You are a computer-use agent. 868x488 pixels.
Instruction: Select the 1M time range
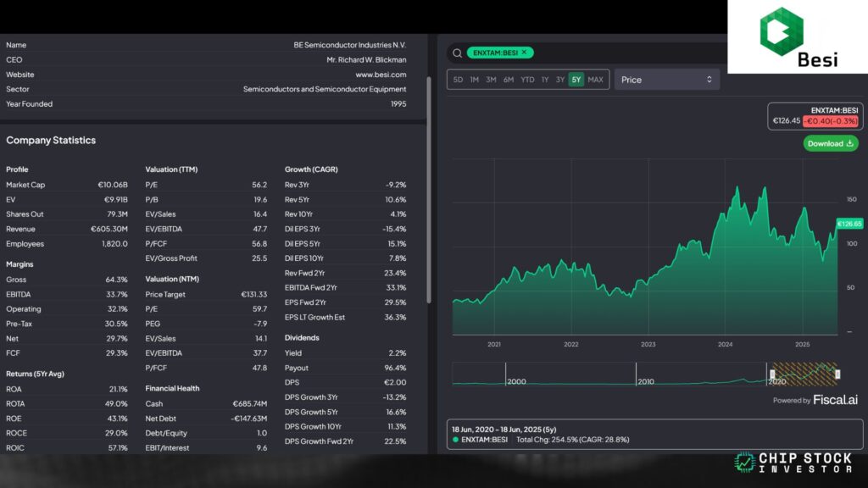(475, 80)
